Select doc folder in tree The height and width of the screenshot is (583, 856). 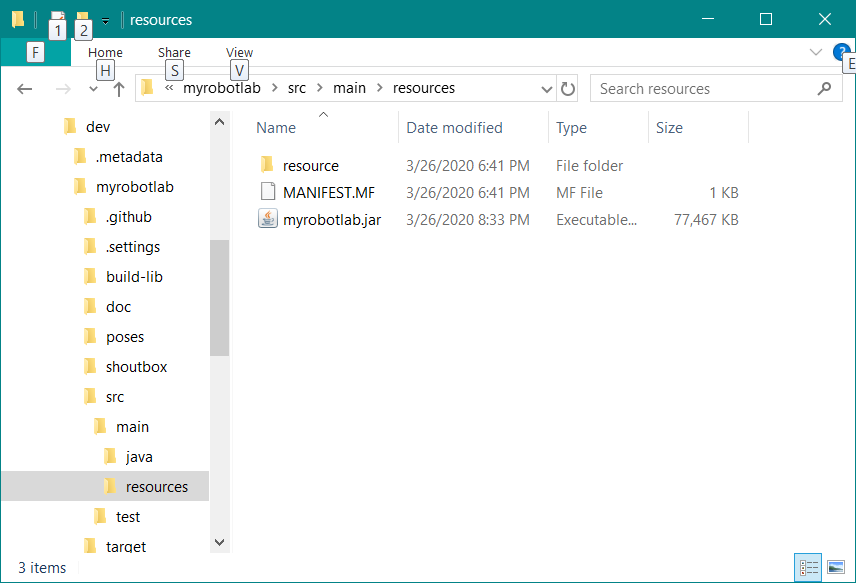click(118, 307)
